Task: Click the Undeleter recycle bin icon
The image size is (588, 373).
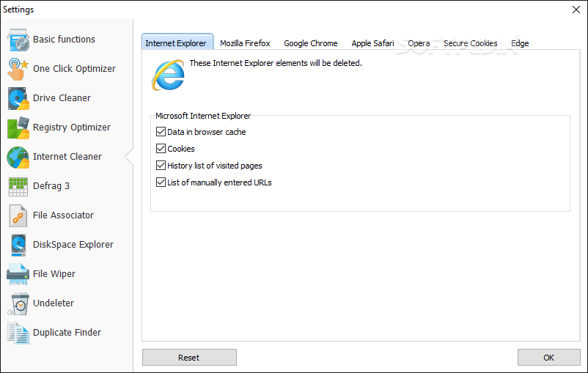Action: [x=19, y=303]
